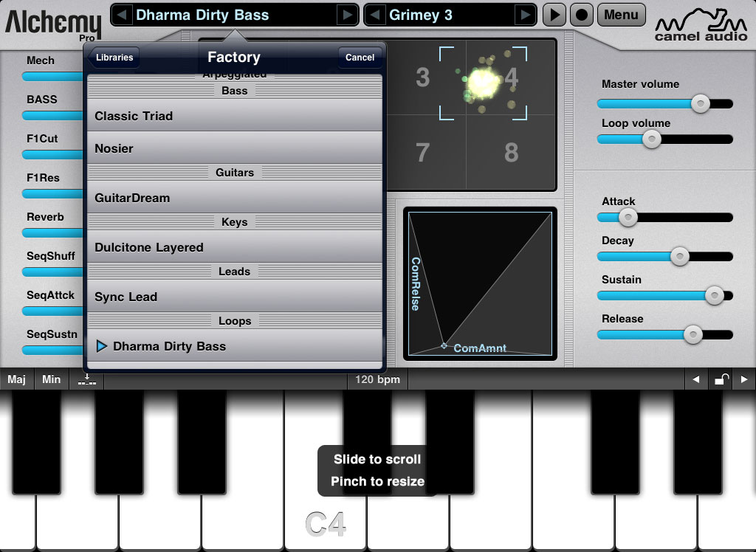This screenshot has width=756, height=552.
Task: Start recording with the record button
Action: click(x=582, y=15)
